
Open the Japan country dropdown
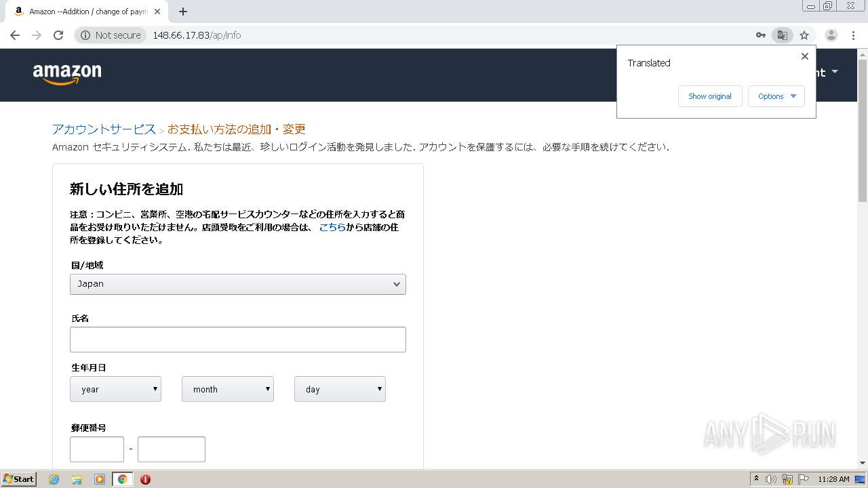coord(238,284)
